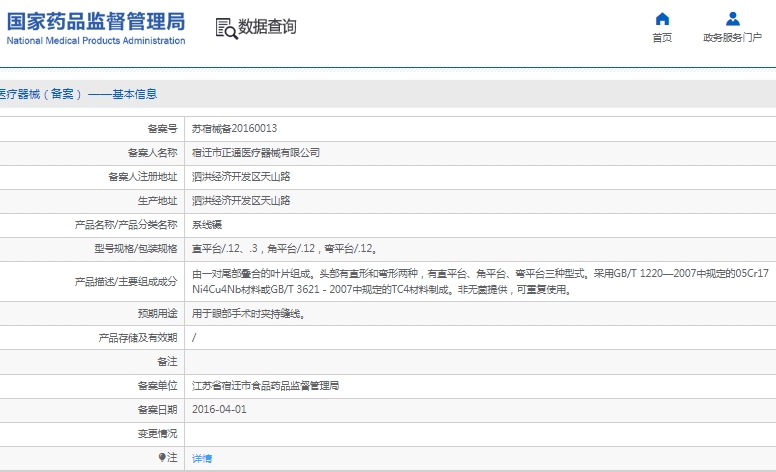Click the 变更情况 label
776x472 pixels.
click(x=157, y=434)
